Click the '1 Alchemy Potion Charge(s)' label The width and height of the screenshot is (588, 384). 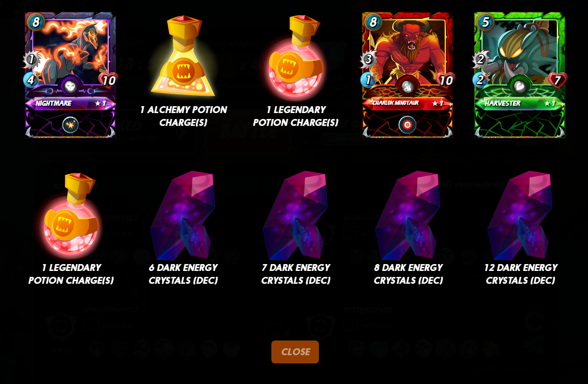(x=183, y=116)
